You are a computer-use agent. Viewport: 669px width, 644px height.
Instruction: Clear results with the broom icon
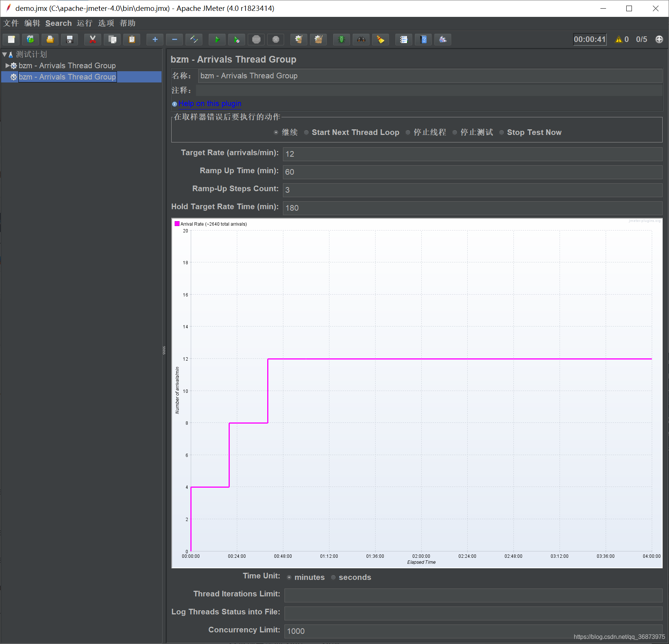click(x=299, y=39)
